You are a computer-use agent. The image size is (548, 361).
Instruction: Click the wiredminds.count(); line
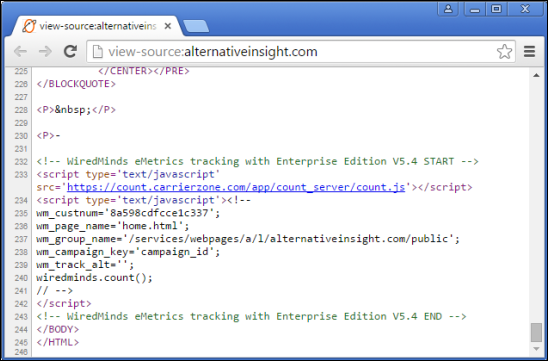[94, 277]
